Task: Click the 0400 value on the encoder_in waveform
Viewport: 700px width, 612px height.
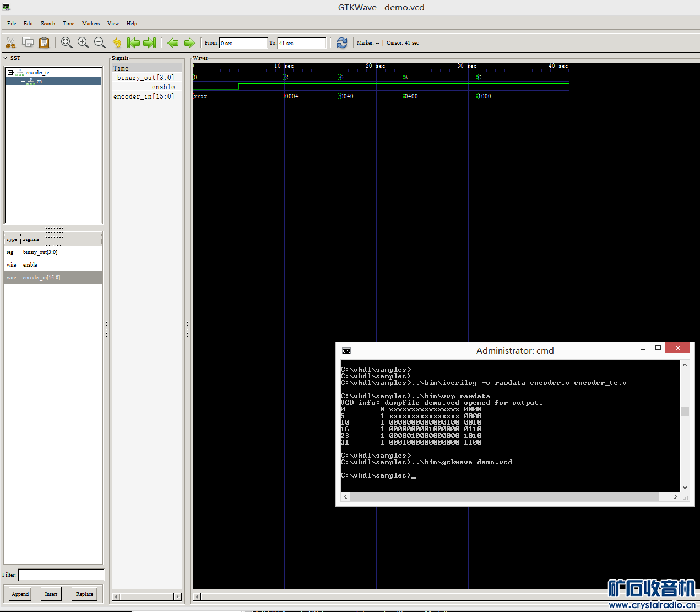Action: coord(411,96)
